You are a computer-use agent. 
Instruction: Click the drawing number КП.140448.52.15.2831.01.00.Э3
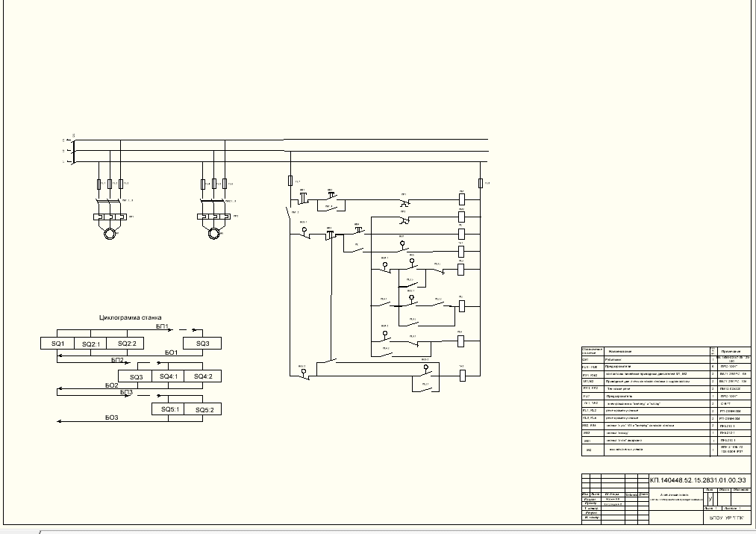[698, 480]
